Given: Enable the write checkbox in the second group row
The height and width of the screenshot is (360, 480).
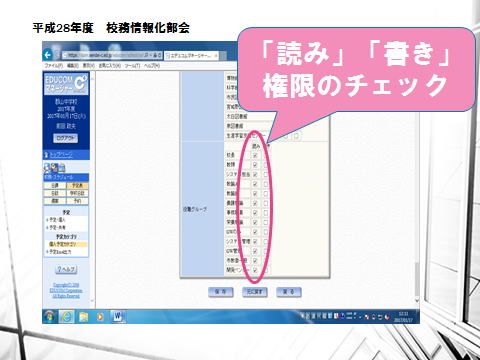Looking at the screenshot, I should tap(266, 165).
